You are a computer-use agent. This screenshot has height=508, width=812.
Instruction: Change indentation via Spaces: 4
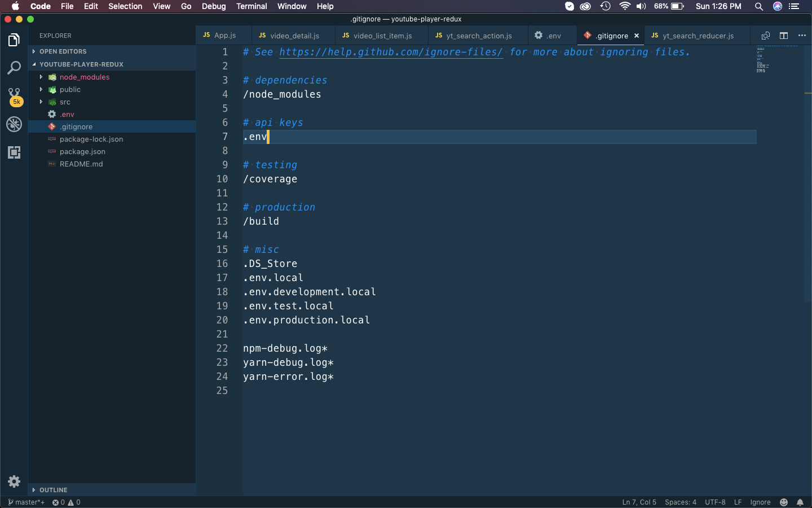681,502
